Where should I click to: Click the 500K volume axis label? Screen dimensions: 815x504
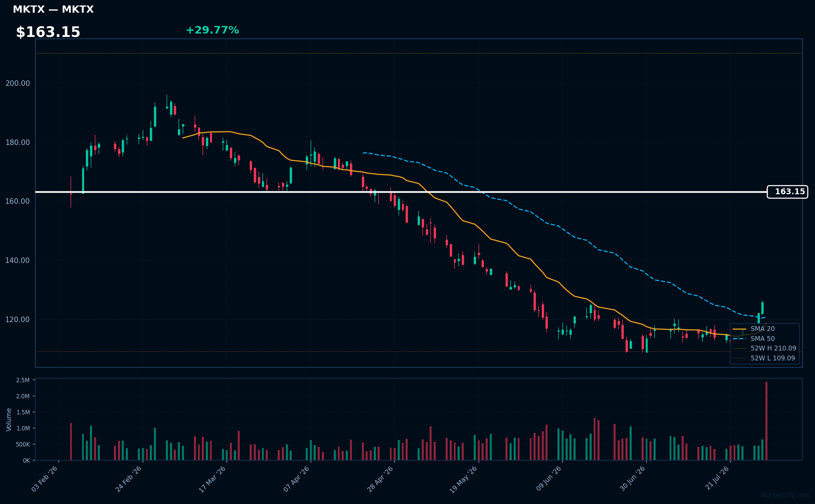click(x=23, y=445)
